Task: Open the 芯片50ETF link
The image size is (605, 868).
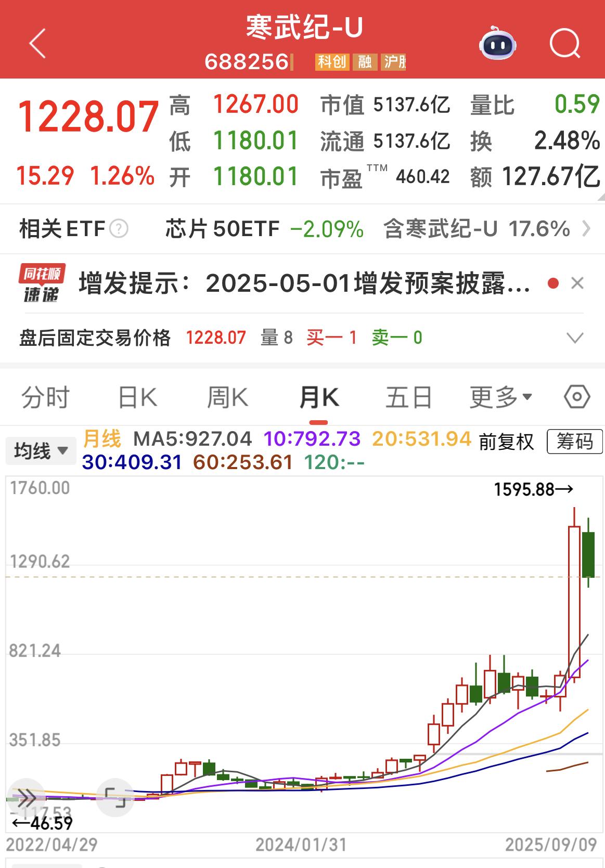Action: pyautogui.click(x=223, y=229)
